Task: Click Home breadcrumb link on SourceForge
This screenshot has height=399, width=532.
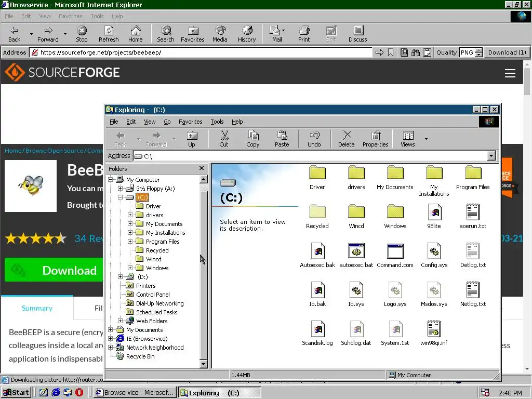Action: click(x=13, y=151)
